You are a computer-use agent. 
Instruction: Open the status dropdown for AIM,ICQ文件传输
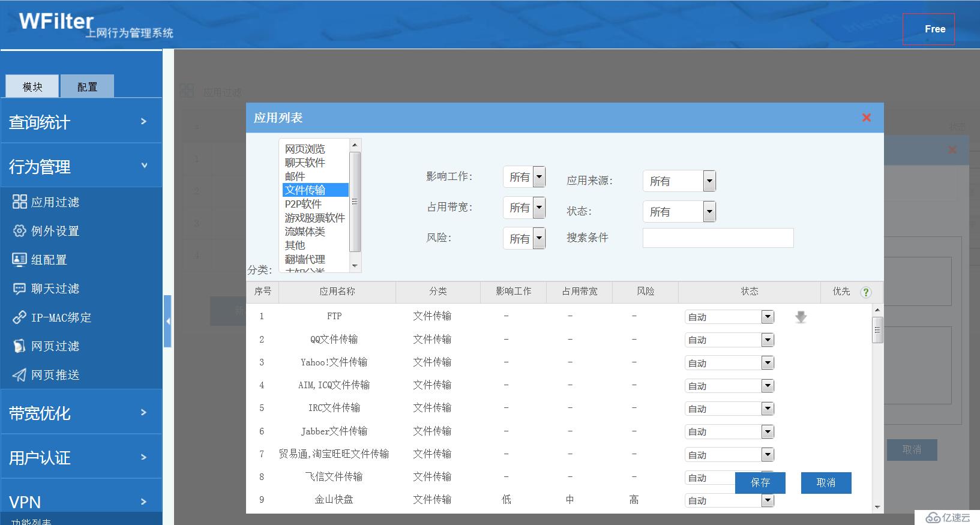pyautogui.click(x=729, y=386)
